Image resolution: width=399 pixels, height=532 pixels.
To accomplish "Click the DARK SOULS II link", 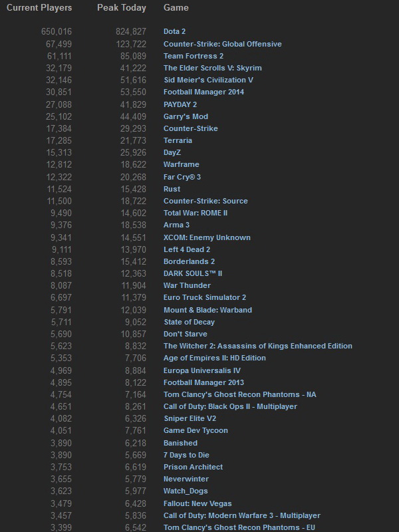I will click(193, 273).
